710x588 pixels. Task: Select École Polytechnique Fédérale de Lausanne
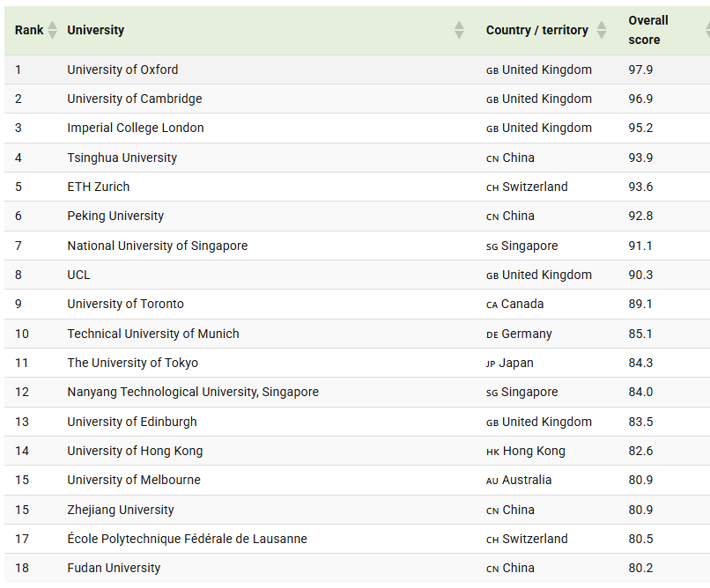point(187,539)
